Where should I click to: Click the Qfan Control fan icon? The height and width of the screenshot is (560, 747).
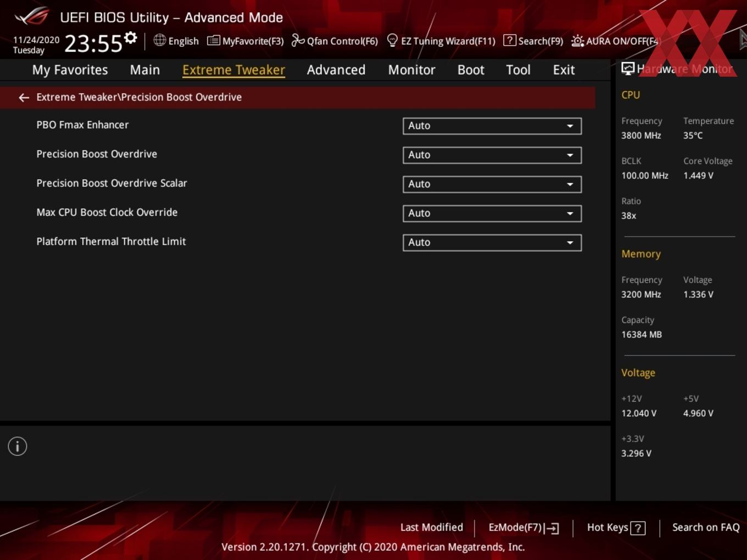coord(298,40)
